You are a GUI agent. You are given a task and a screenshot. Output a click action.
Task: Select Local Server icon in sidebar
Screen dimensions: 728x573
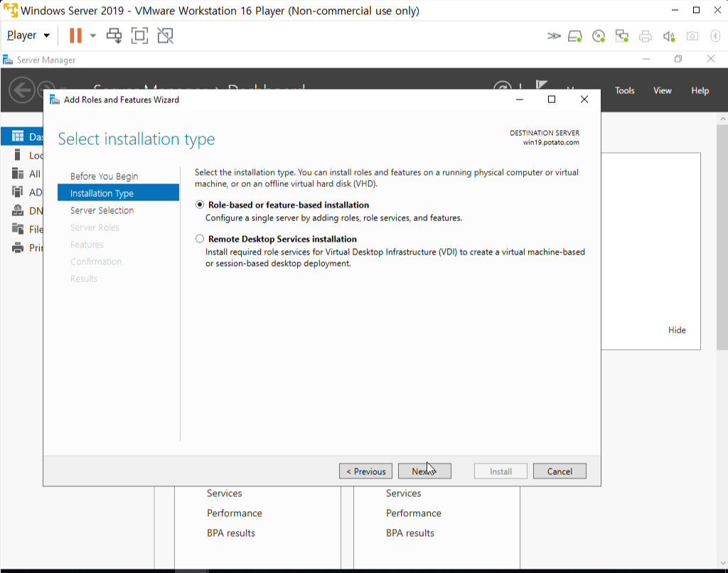pos(18,155)
